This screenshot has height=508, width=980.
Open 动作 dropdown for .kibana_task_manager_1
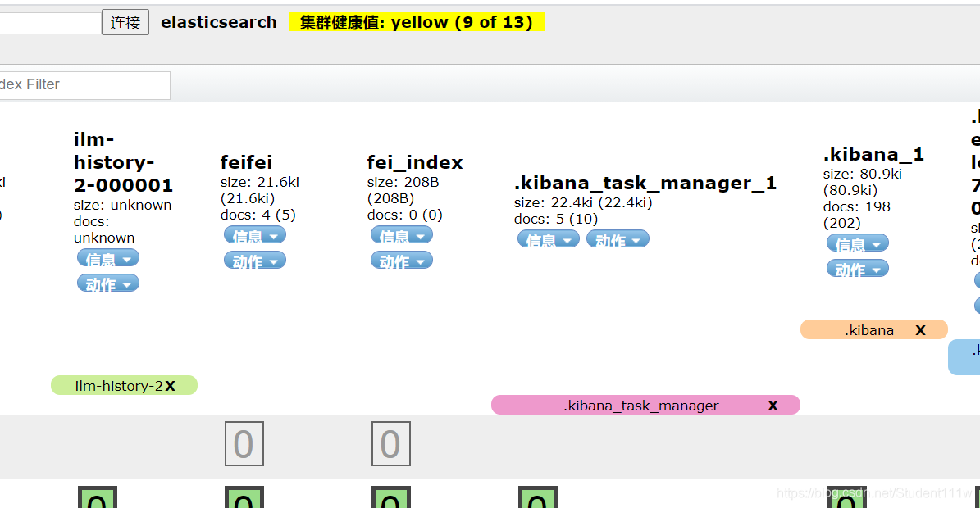pyautogui.click(x=618, y=239)
